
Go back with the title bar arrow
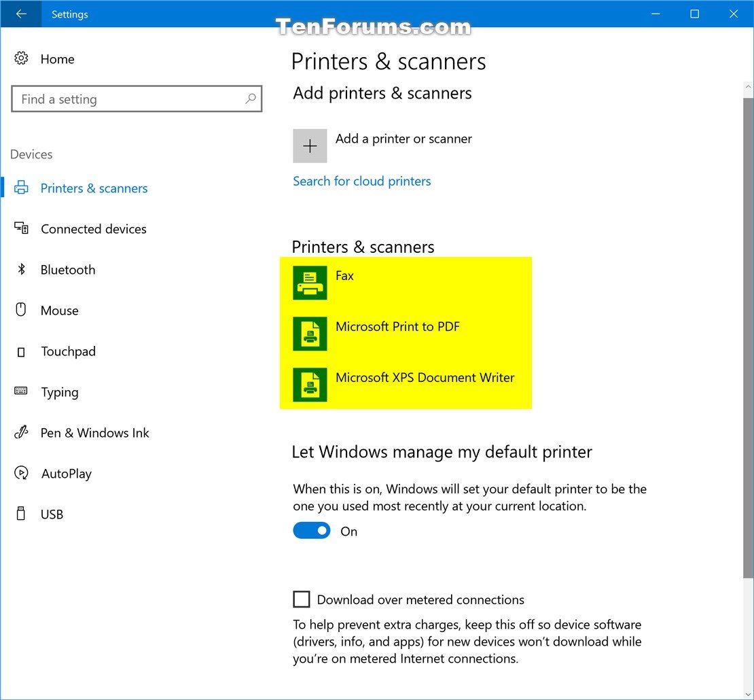click(20, 14)
